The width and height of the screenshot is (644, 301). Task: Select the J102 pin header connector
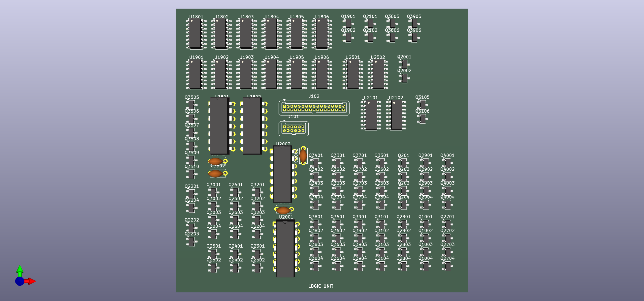click(x=314, y=108)
